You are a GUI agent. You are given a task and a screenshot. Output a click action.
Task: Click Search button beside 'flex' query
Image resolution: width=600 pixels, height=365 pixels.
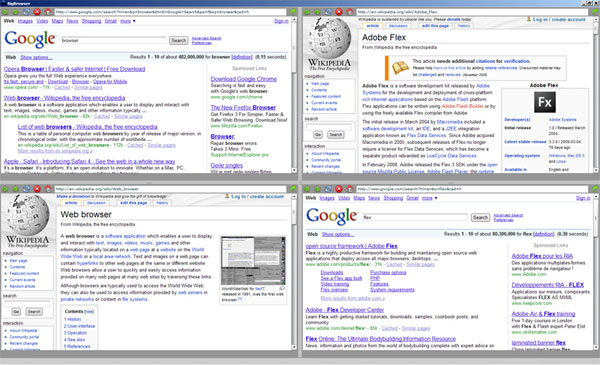click(x=480, y=217)
